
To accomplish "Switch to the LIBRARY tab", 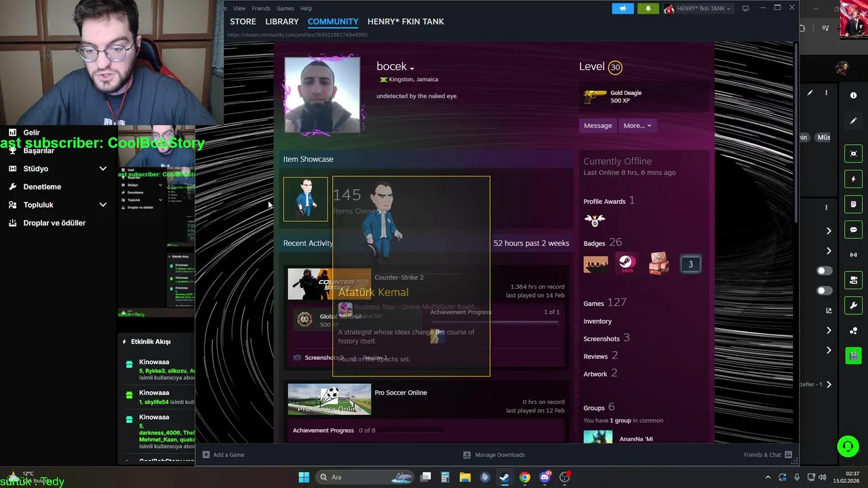I will coord(282,22).
